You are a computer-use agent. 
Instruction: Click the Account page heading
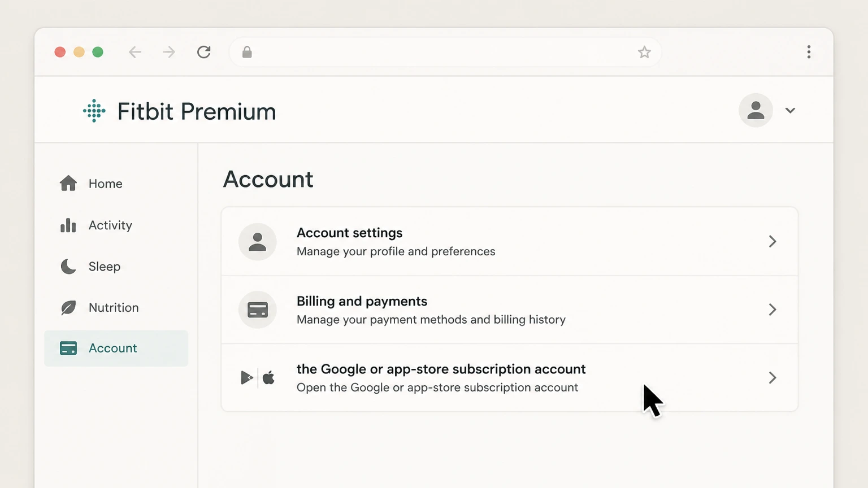[268, 180]
